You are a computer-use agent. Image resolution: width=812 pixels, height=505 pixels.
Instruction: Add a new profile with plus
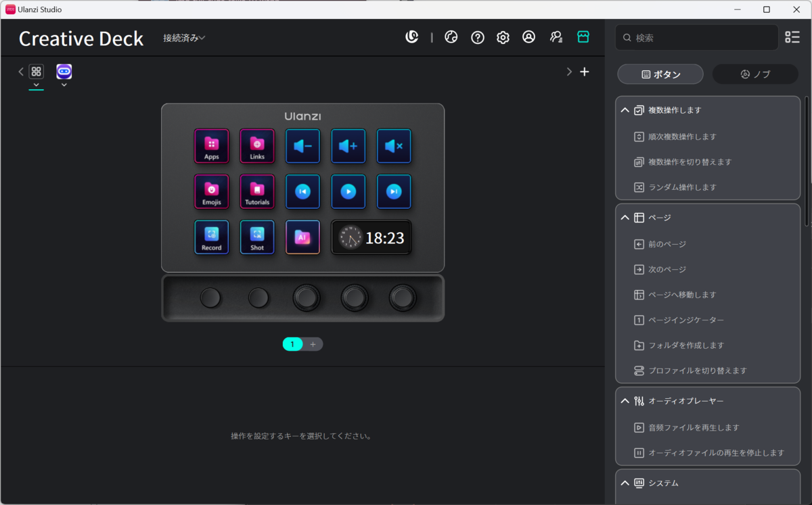585,72
